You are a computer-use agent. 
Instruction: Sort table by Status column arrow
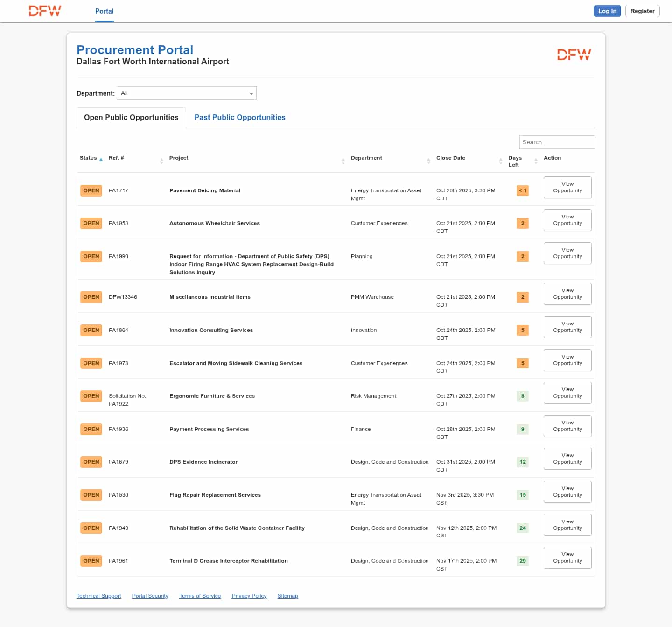coord(101,159)
